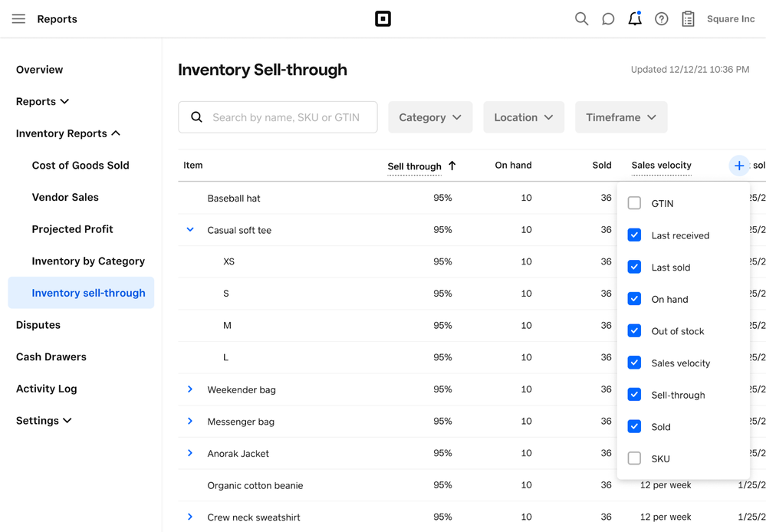The height and width of the screenshot is (532, 766).
Task: Open the Category filter dropdown
Action: pos(430,117)
